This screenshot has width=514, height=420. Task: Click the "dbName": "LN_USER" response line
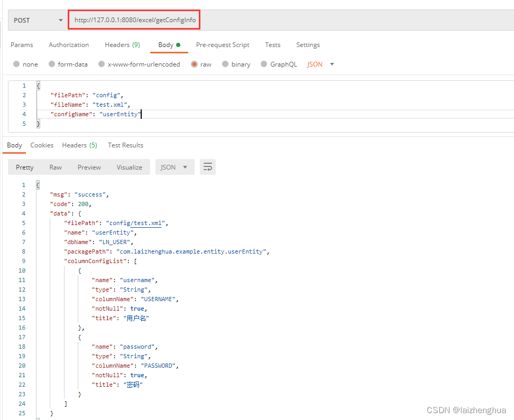(x=98, y=242)
